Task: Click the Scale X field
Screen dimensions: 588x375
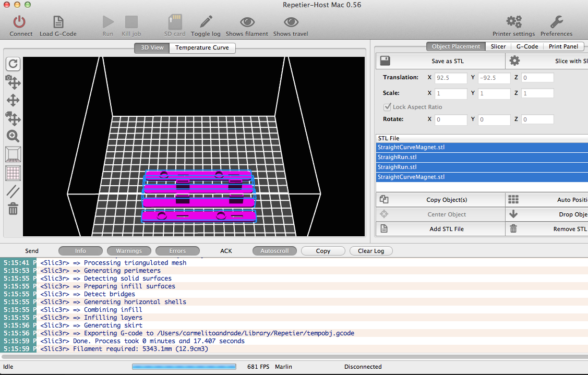Action: [x=451, y=93]
